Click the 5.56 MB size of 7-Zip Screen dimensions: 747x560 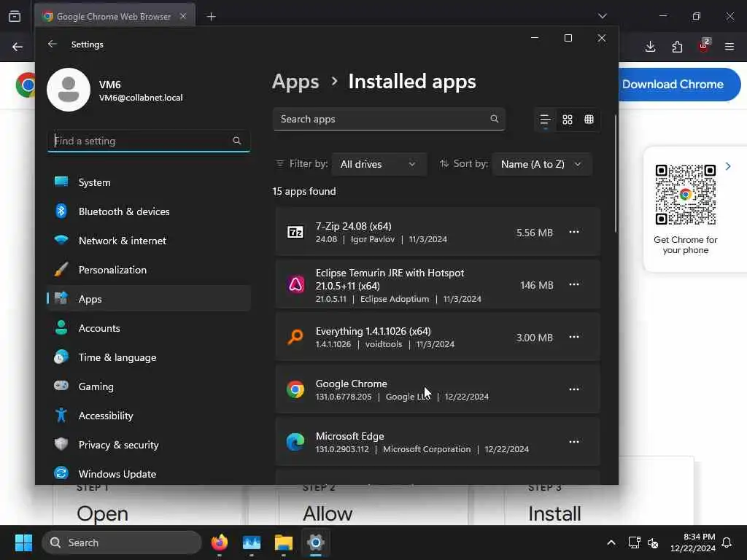tap(535, 233)
